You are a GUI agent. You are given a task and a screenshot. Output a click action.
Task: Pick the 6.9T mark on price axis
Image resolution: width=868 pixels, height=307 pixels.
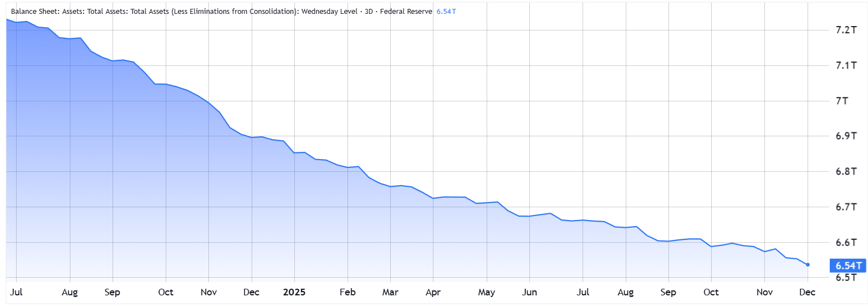point(843,136)
